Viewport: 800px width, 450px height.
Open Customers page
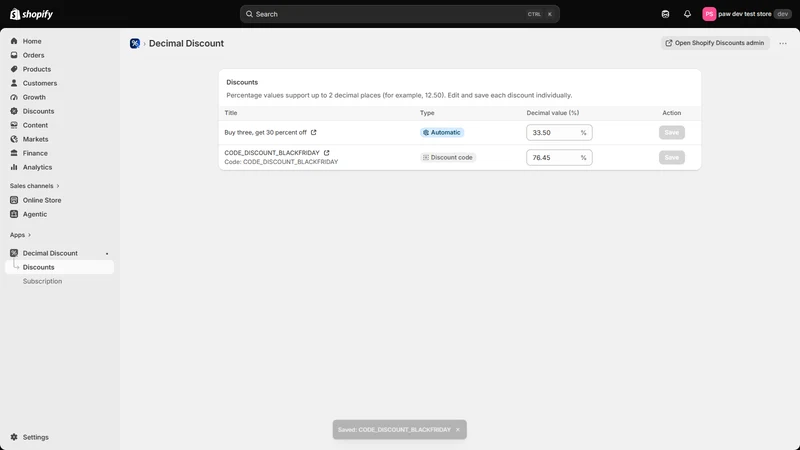[59, 83]
